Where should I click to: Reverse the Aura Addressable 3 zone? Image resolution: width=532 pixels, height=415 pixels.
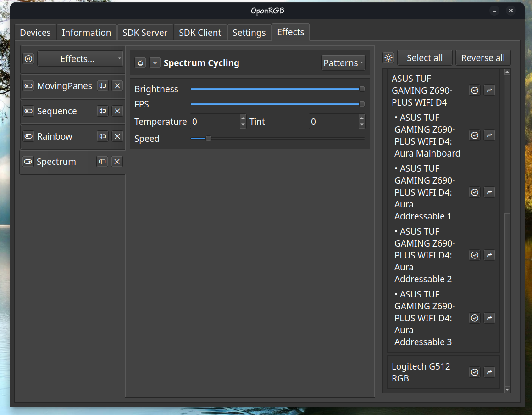tap(489, 318)
